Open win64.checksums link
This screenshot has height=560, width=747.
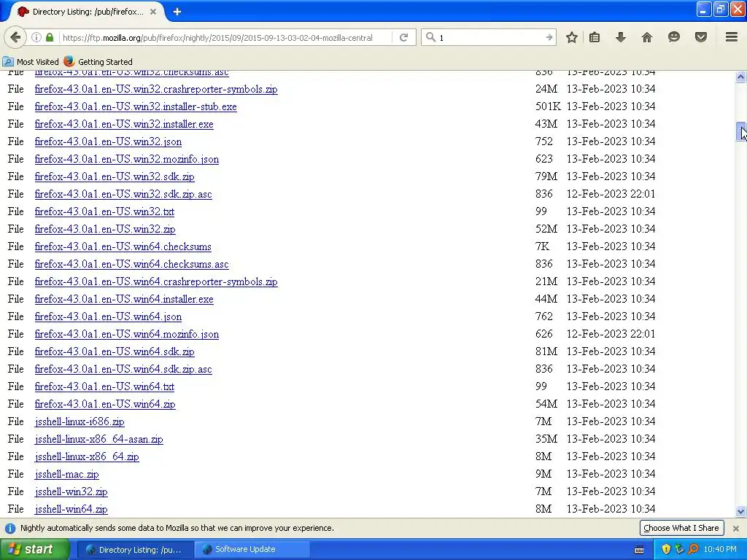pyautogui.click(x=123, y=246)
